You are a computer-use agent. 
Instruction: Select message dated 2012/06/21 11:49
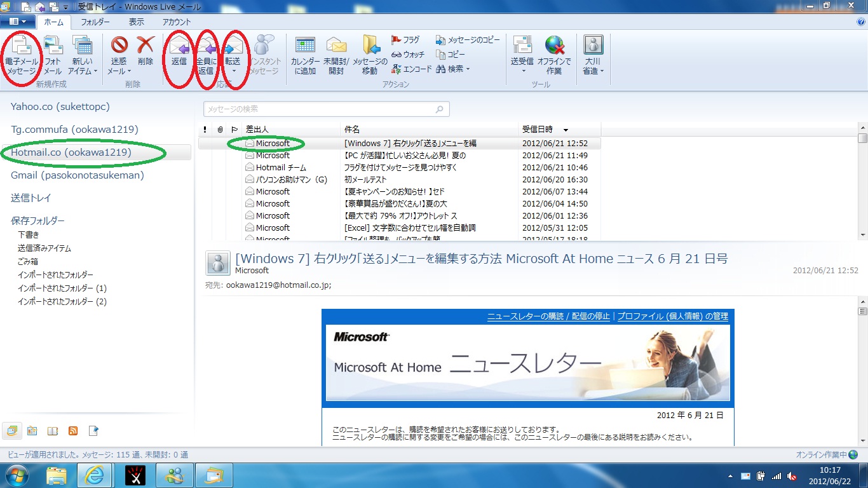(x=400, y=156)
